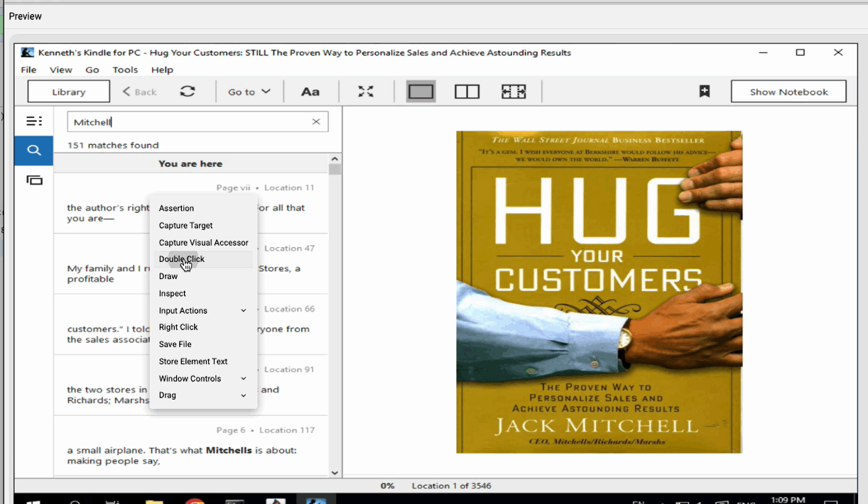Add a bookmark to this page
868x504 pixels.
tap(704, 92)
